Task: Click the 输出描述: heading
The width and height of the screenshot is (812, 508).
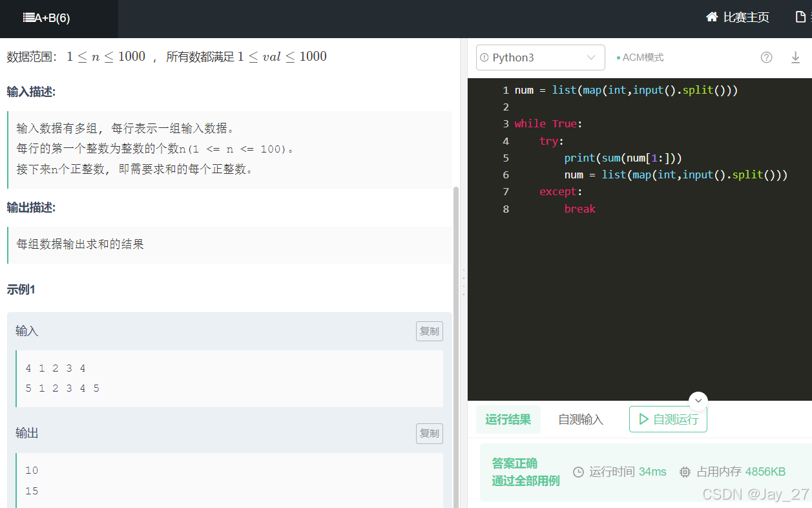Action: click(31, 207)
